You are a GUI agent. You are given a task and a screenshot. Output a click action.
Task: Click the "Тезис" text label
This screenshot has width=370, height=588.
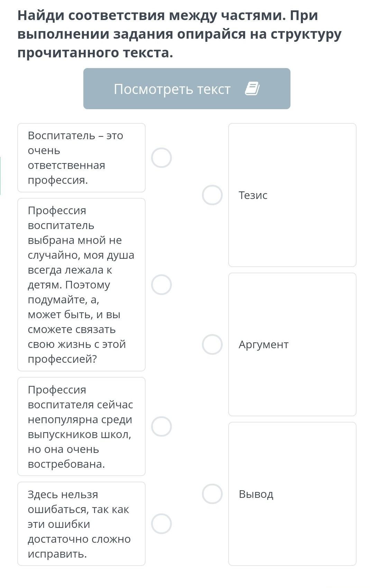coord(253,195)
